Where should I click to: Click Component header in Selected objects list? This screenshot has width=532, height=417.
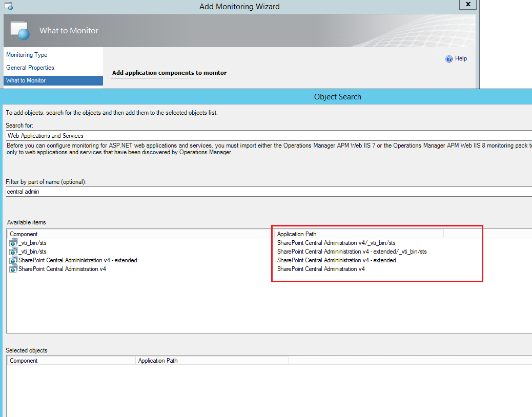click(x=71, y=361)
